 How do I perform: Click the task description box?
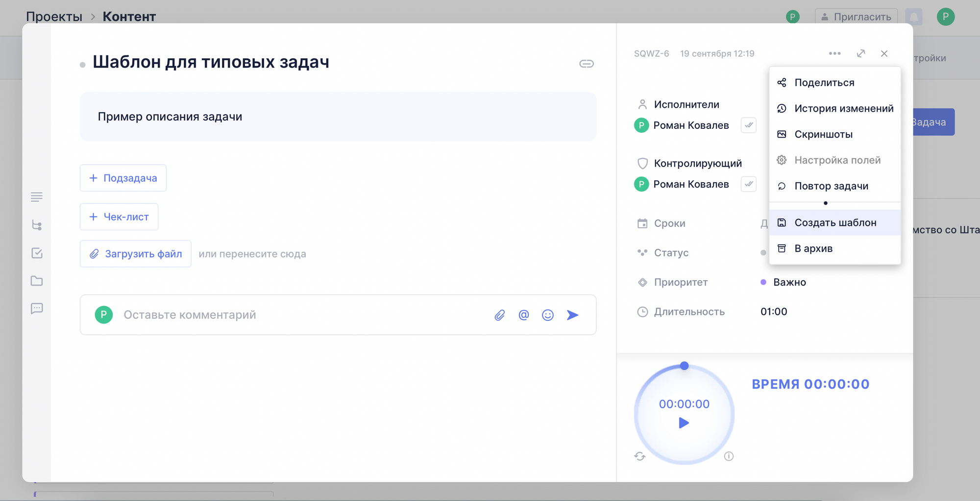[338, 117]
